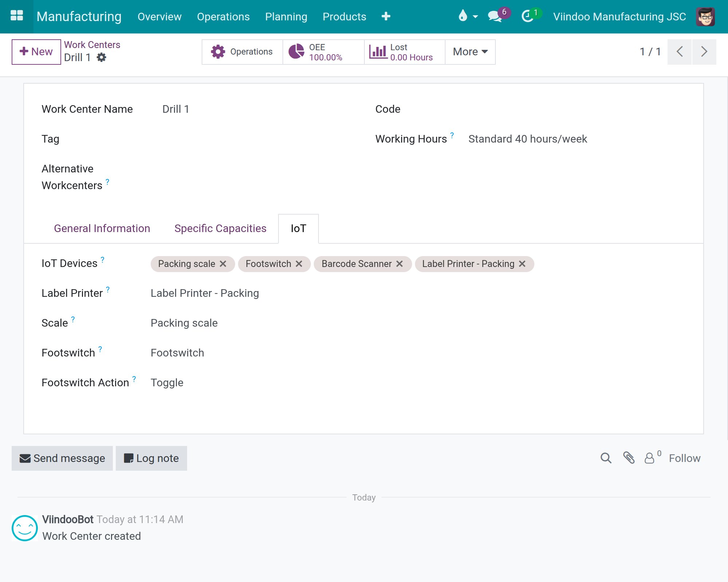Add a new menu shortcut with the plus icon
The image size is (728, 582).
pyautogui.click(x=386, y=16)
